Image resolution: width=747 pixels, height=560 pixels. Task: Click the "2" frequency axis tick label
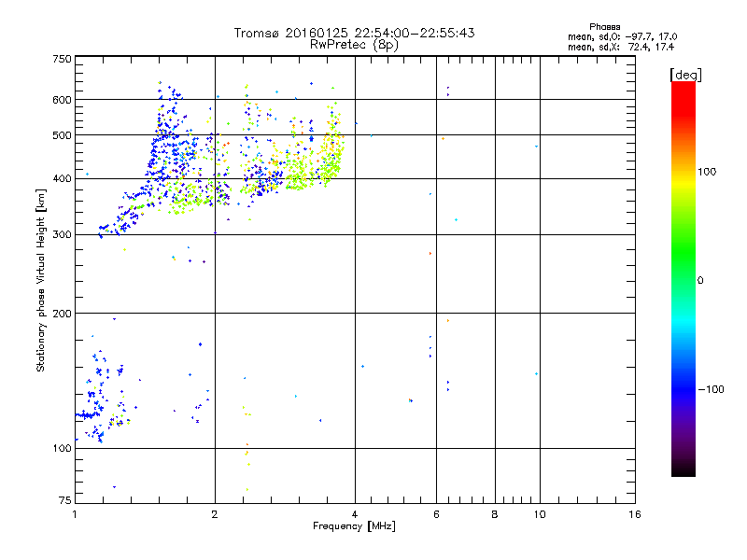[215, 514]
